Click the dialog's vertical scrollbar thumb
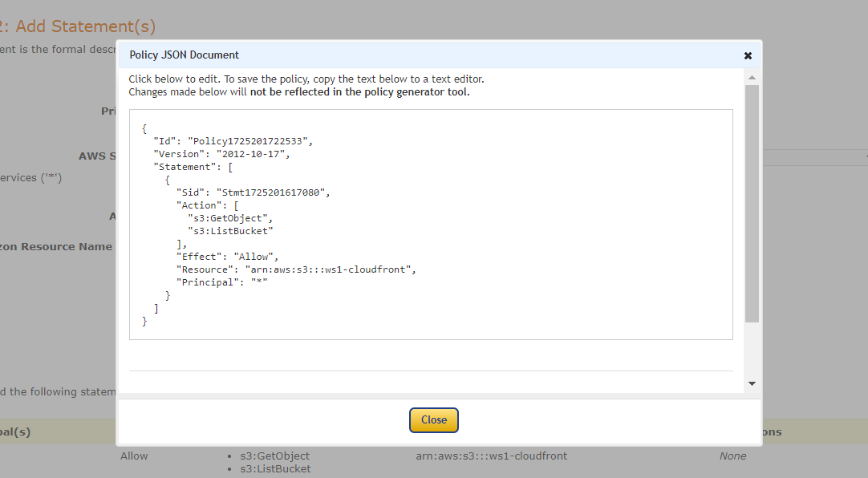This screenshot has height=478, width=868. [x=752, y=201]
